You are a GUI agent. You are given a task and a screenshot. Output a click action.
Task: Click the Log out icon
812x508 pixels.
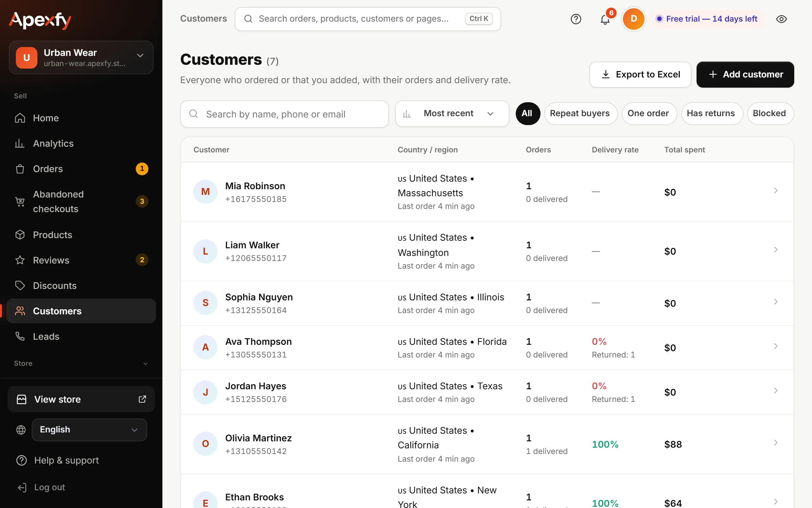coord(22,487)
